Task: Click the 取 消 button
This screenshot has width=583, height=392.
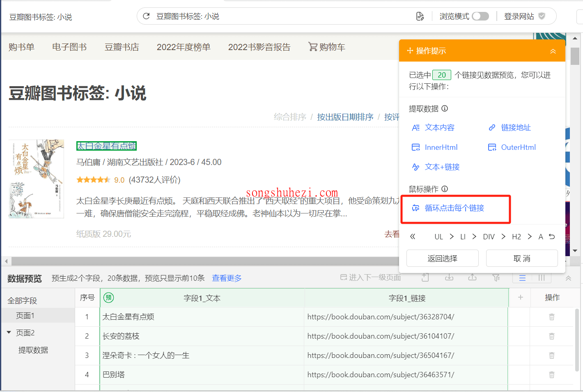Action: point(522,258)
